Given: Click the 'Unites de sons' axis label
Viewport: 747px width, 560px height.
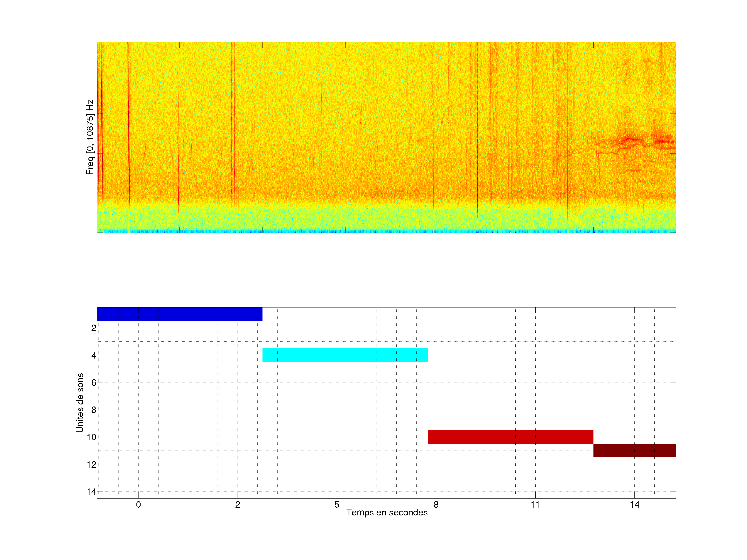Looking at the screenshot, I should (80, 403).
